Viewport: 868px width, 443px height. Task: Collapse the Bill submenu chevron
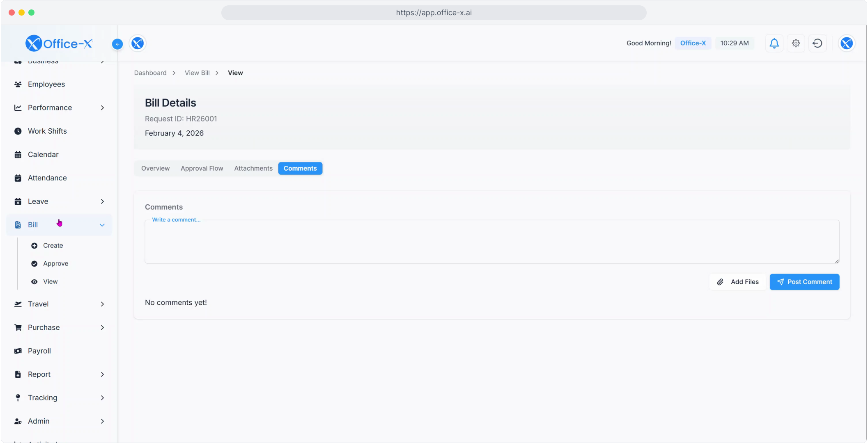pos(102,225)
